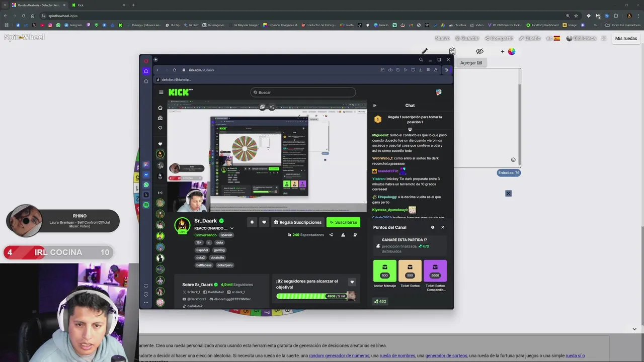This screenshot has width=644, height=362.
Task: Switch to the Kick tab in Chrome
Action: click(98, 5)
